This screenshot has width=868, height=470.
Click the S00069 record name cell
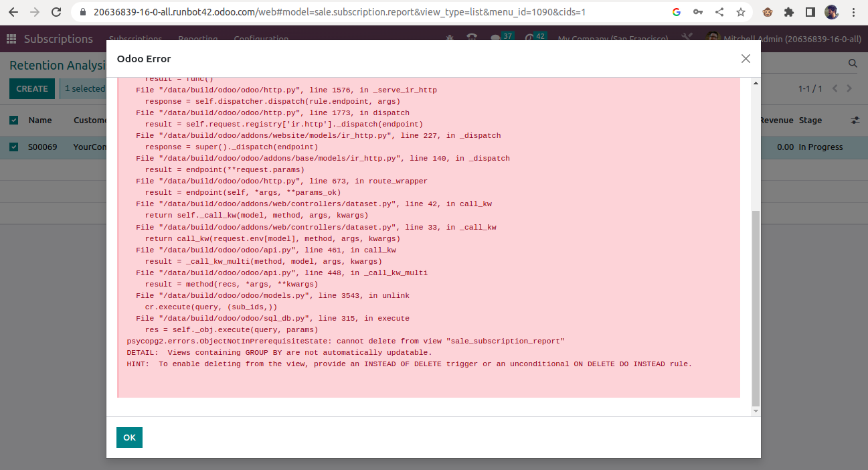click(x=42, y=147)
